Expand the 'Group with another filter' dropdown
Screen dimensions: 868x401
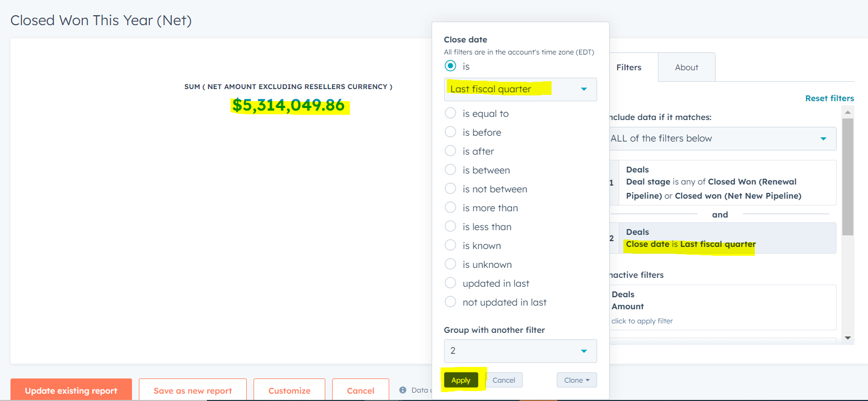pos(520,351)
